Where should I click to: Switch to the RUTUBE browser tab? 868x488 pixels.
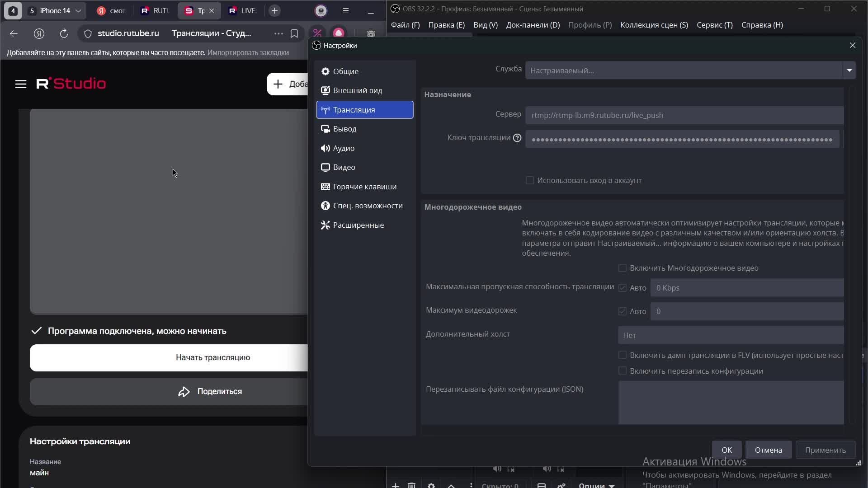point(155,11)
